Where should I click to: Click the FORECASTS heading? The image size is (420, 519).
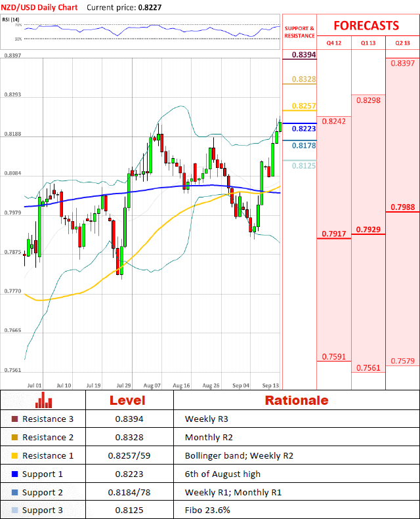pos(366,26)
